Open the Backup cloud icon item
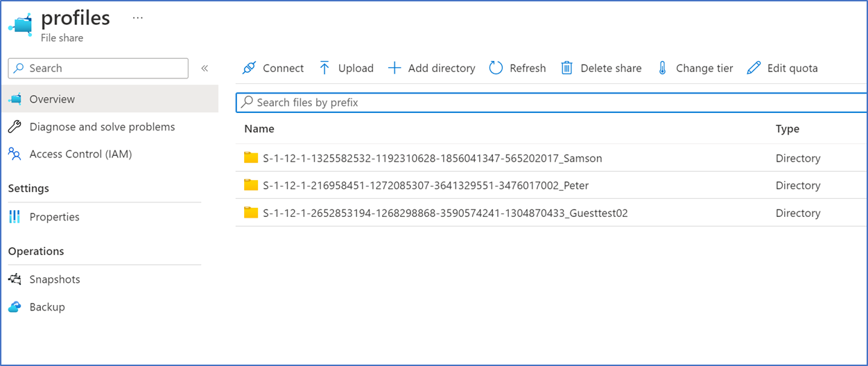 [15, 307]
